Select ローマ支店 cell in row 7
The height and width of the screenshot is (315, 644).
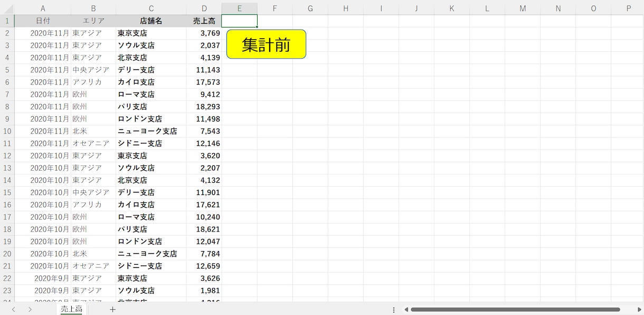(x=151, y=95)
